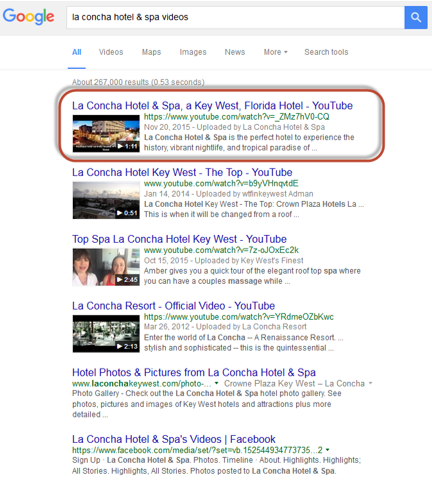
Task: Open Search tools
Action: (x=326, y=52)
